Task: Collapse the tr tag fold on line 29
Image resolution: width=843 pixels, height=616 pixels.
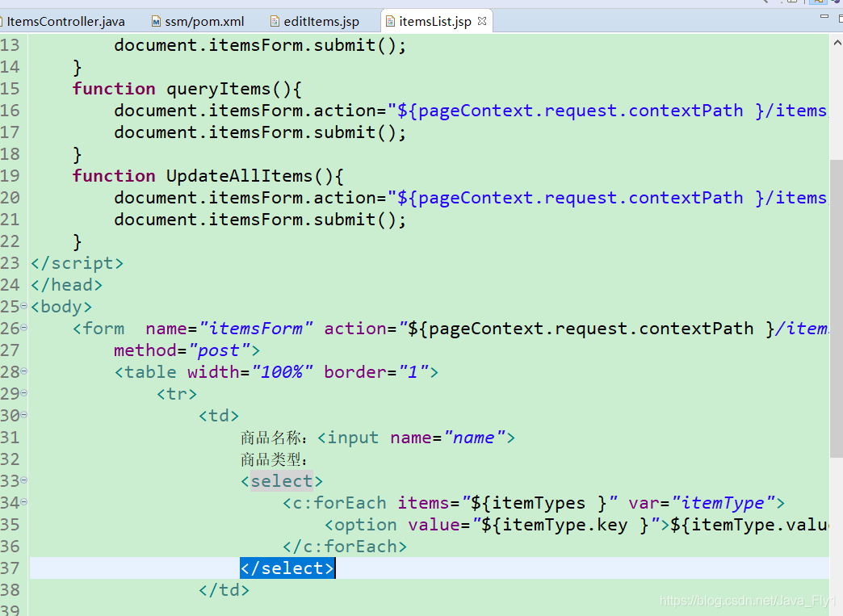Action: tap(23, 393)
